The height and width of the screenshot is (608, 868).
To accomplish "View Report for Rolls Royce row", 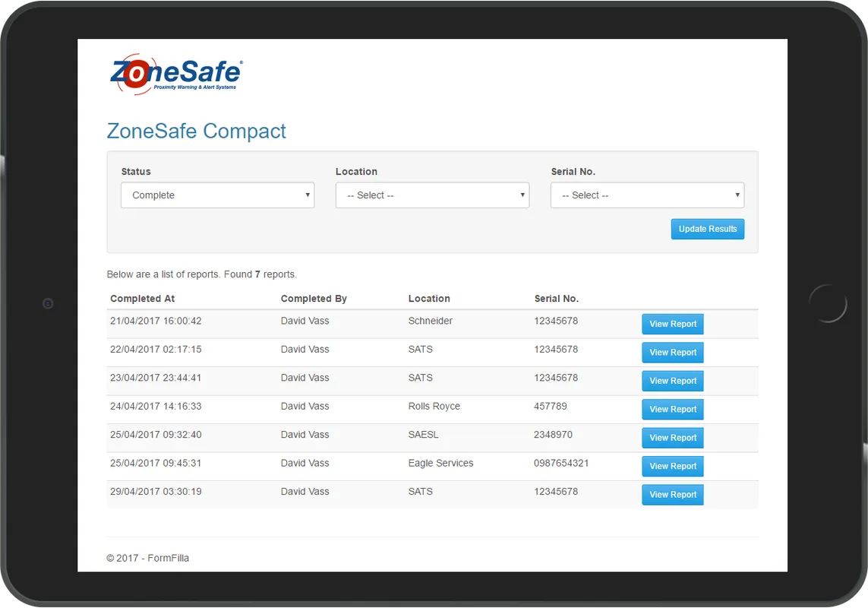I will click(x=673, y=409).
